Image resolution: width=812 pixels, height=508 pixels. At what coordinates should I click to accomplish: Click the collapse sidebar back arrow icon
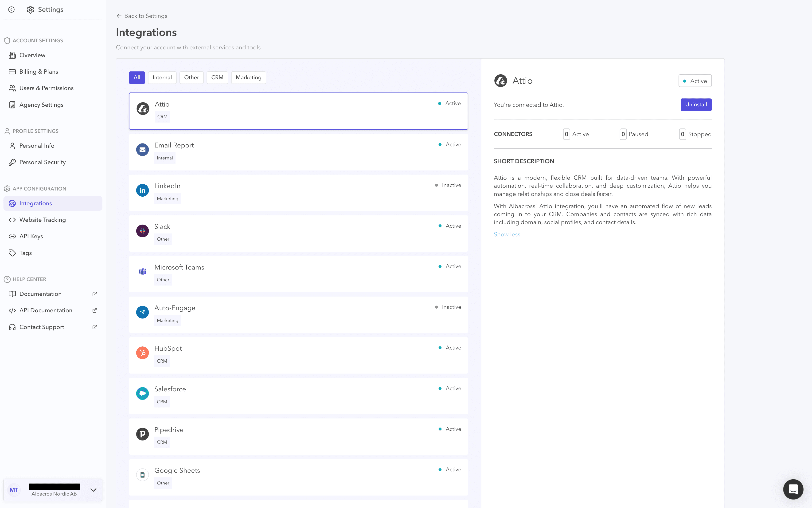coord(12,9)
